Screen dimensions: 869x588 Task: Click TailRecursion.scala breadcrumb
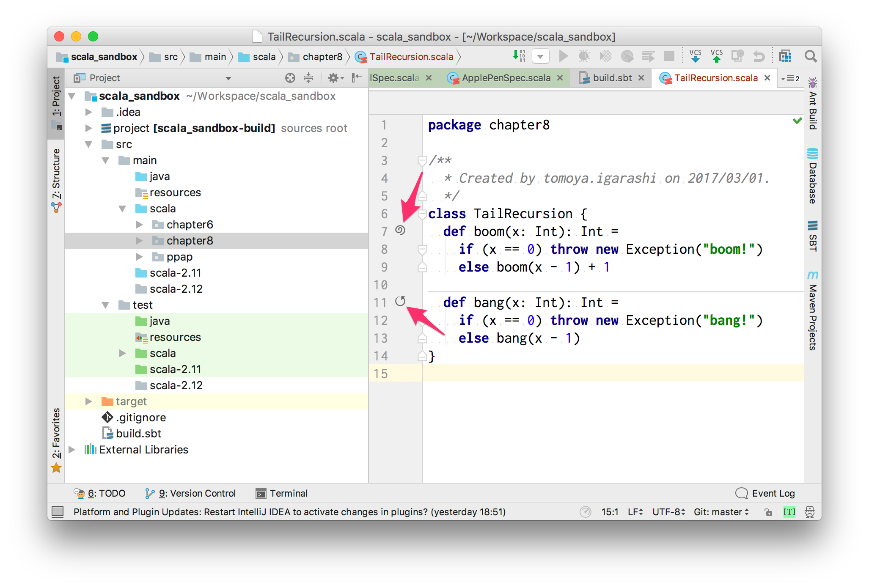404,57
